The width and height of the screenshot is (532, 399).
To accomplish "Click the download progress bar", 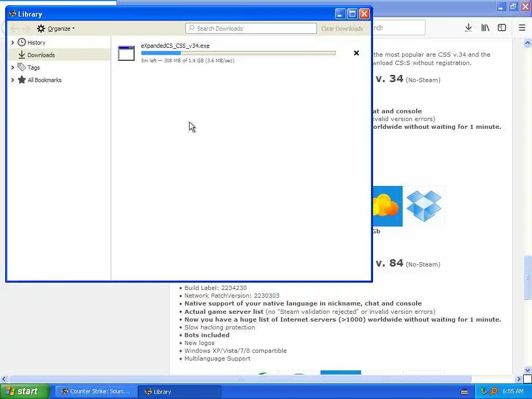I will tap(238, 53).
